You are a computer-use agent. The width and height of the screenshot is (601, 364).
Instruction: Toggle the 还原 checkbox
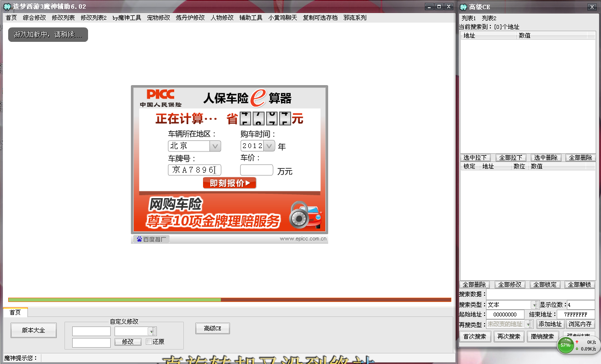pos(149,342)
